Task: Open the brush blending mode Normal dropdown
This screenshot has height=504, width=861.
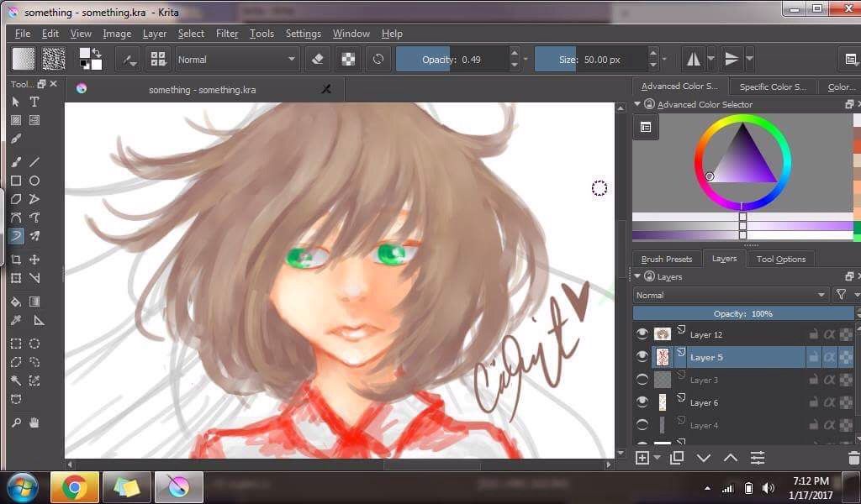Action: pyautogui.click(x=236, y=60)
